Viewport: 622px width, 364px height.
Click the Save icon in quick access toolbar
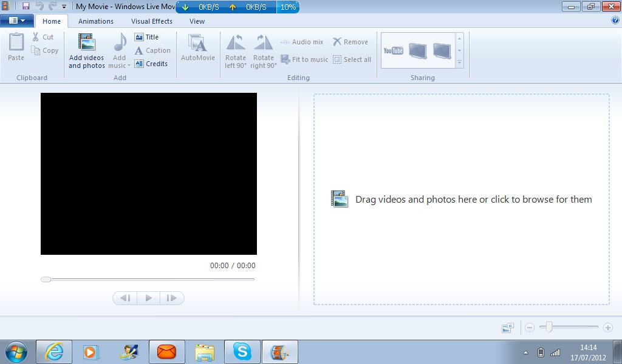click(x=26, y=6)
